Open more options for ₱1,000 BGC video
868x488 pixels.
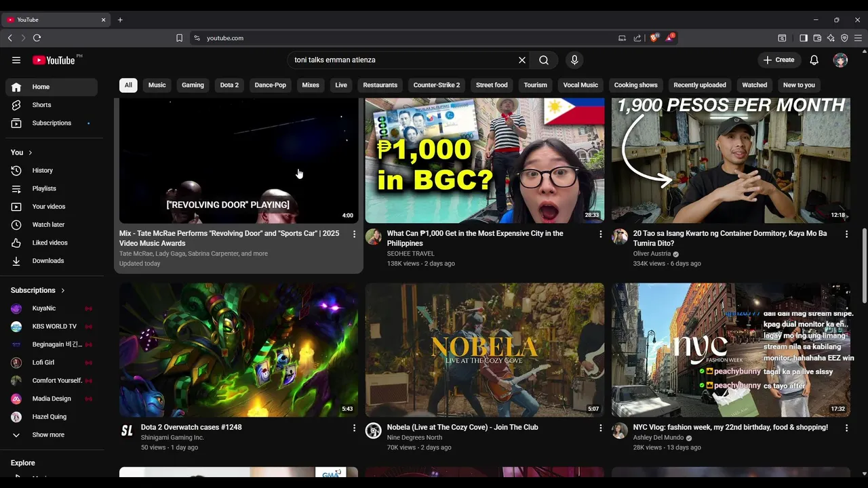pyautogui.click(x=600, y=234)
